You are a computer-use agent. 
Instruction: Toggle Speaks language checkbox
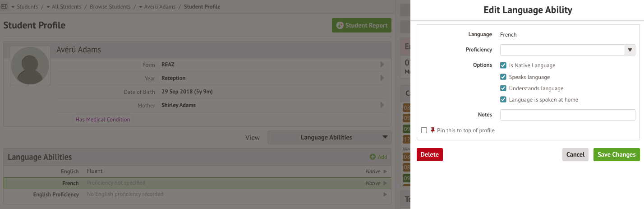503,77
